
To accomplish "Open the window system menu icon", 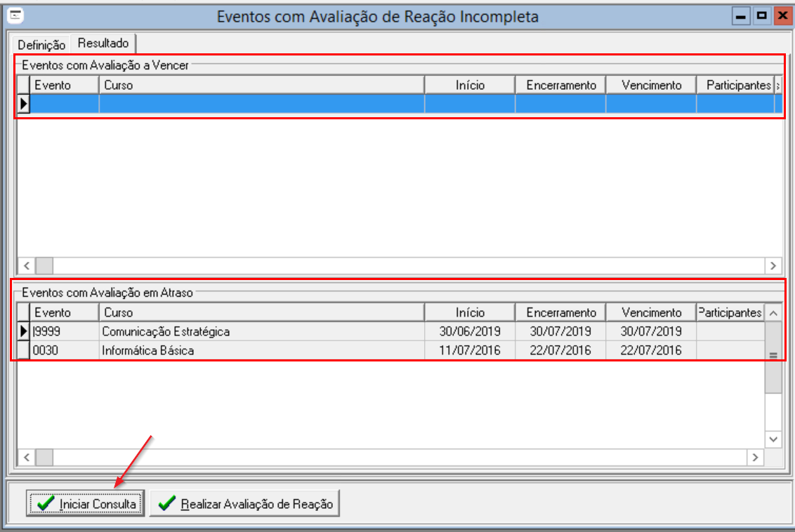I will tap(14, 15).
